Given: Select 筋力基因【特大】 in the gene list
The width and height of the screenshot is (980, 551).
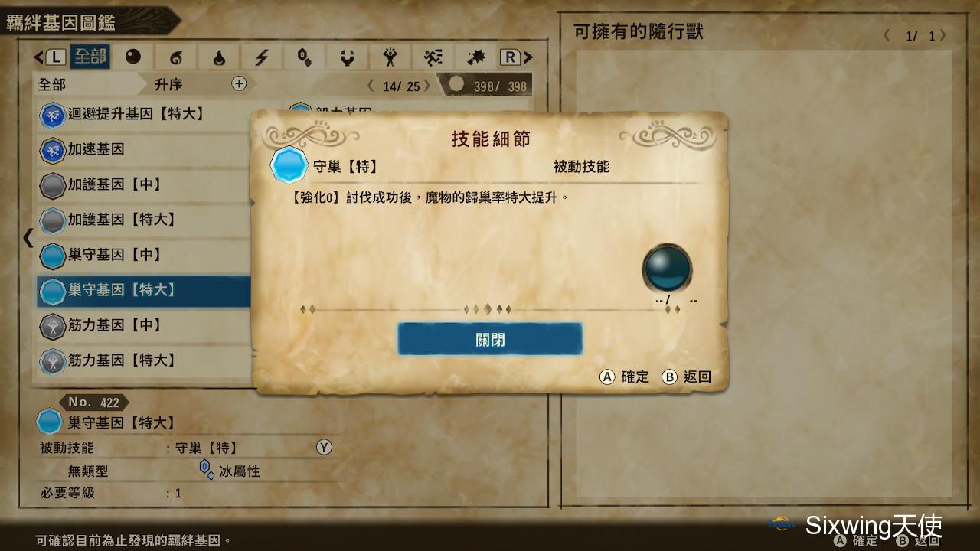Looking at the screenshot, I should coord(144,360).
